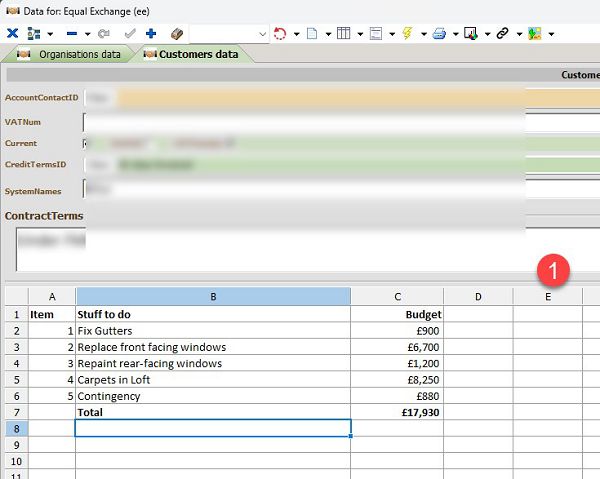
Task: Expand dropdown arrow beside the print icon
Action: 455,34
